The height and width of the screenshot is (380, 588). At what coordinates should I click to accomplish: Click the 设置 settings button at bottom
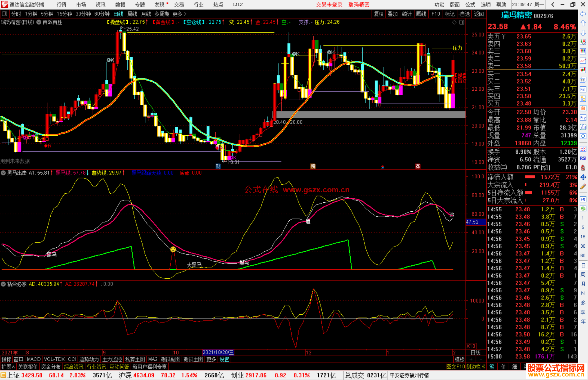point(224,359)
